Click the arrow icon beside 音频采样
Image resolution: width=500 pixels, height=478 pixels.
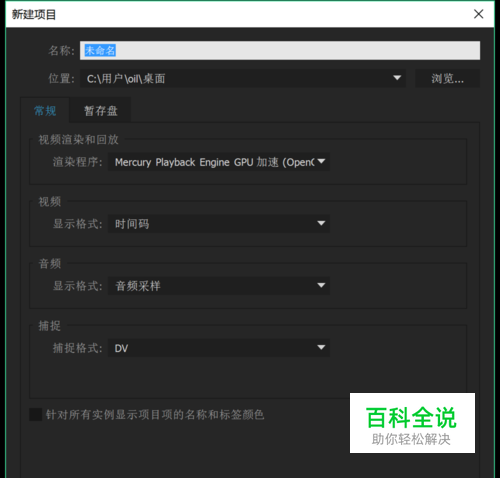click(321, 285)
